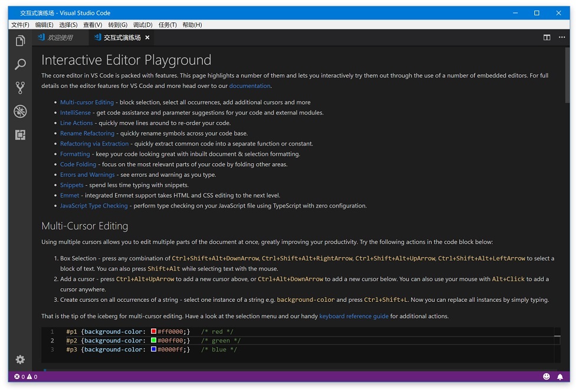Show errors and warnings count panel
The height and width of the screenshot is (392, 578).
tap(26, 377)
